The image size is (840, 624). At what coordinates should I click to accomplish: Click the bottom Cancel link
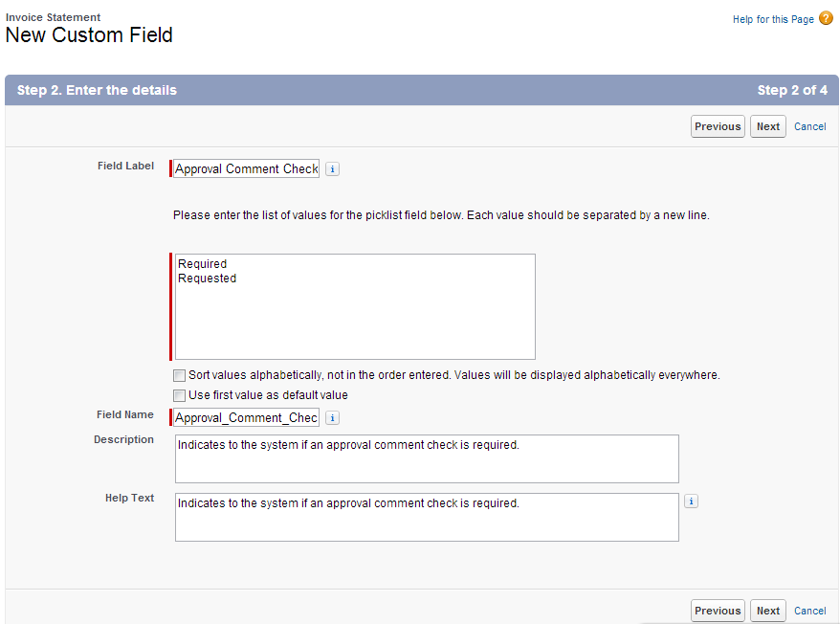(x=809, y=611)
